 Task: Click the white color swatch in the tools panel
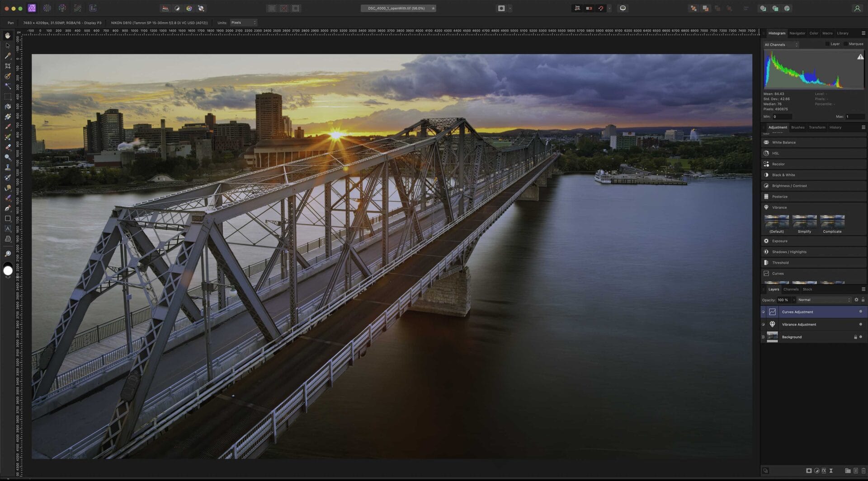[x=8, y=270]
